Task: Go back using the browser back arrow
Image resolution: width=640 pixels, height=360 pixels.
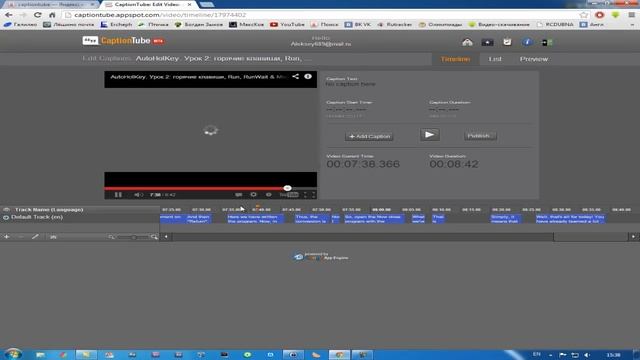Action: click(x=8, y=15)
